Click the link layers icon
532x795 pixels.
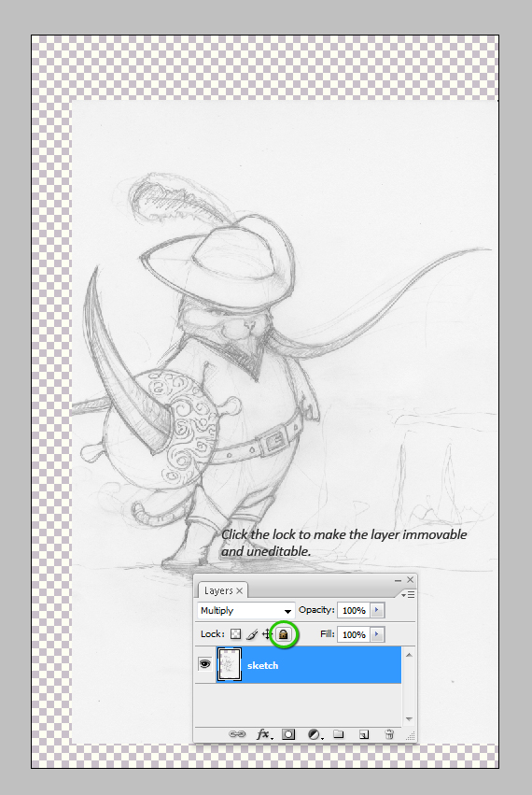(x=237, y=733)
